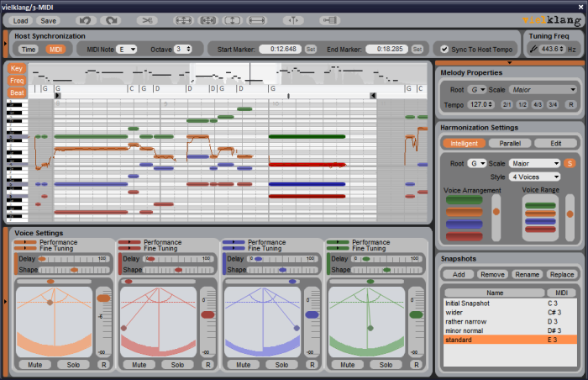Select the Edit harmonization tab

click(556, 144)
